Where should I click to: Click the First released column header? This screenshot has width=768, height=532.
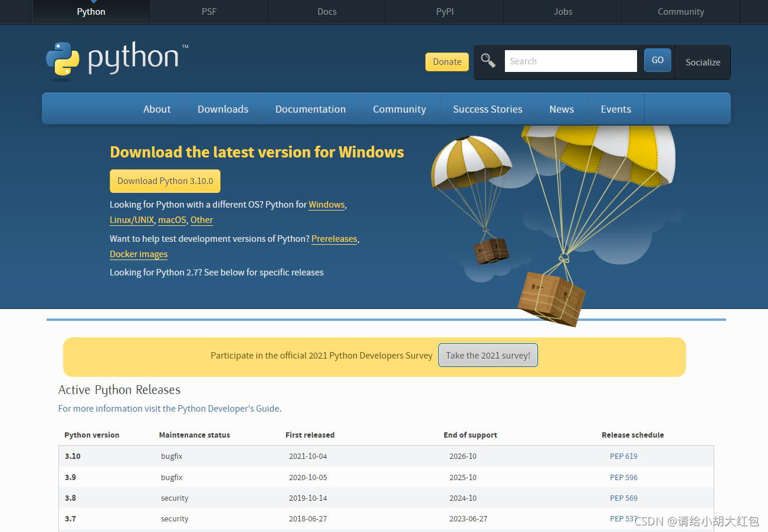click(310, 435)
